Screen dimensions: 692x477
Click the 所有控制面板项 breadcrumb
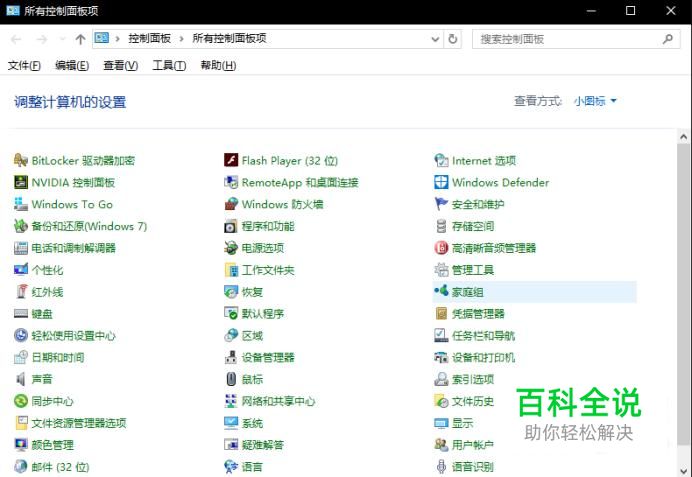click(x=229, y=38)
